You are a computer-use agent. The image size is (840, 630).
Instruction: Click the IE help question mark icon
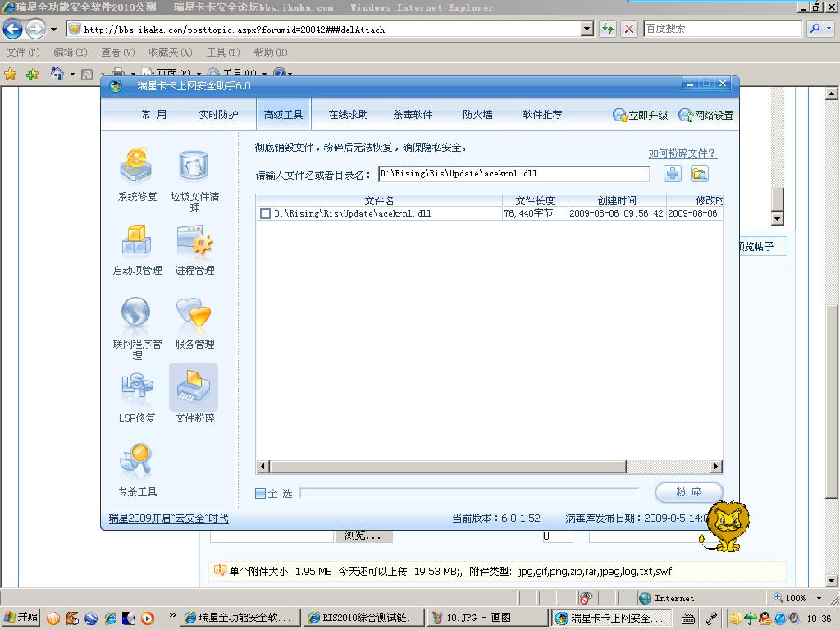[x=279, y=73]
